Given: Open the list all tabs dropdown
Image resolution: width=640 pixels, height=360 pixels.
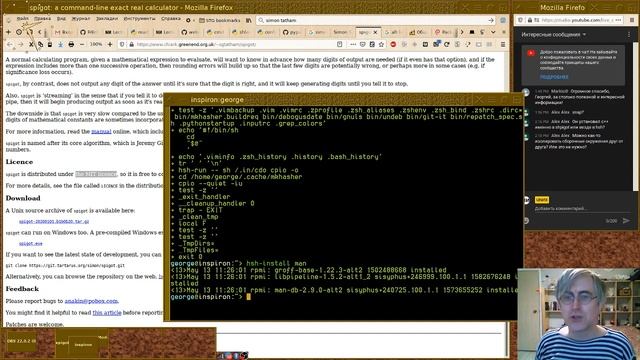Looking at the screenshot, I should click(x=493, y=32).
